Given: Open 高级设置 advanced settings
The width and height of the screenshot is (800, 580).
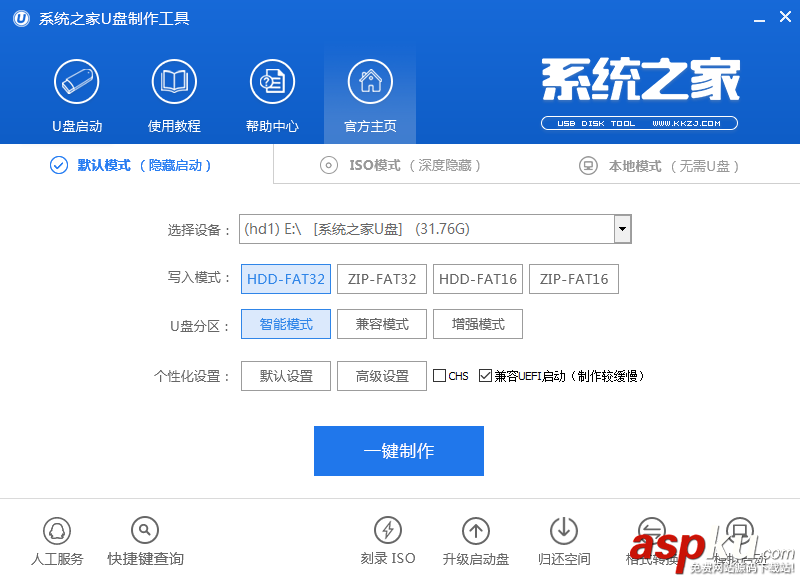Looking at the screenshot, I should point(382,376).
